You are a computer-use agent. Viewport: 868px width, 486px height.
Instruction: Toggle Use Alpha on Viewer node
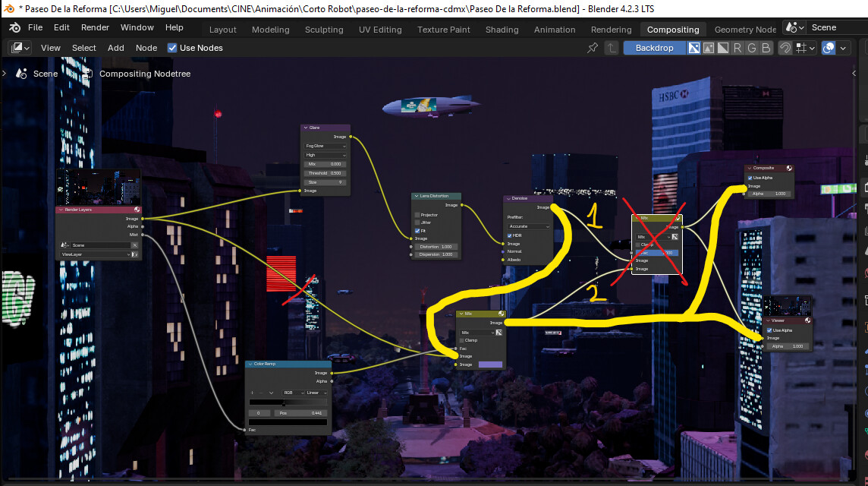pos(769,330)
